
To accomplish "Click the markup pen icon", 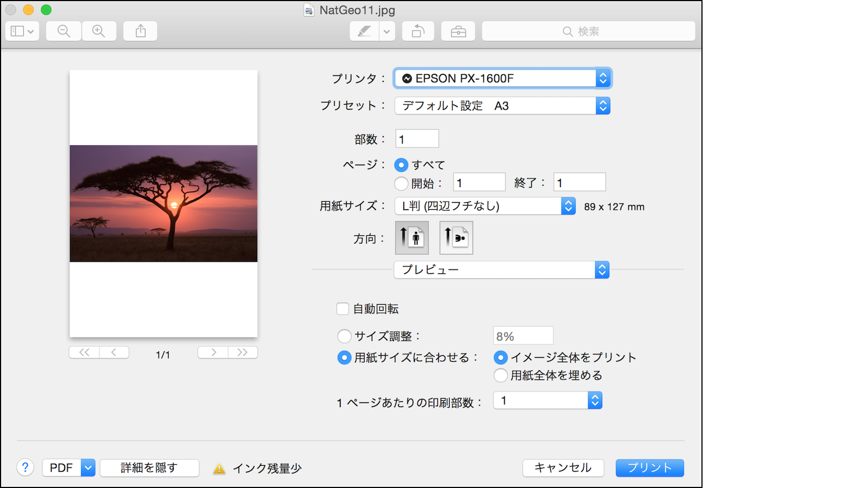I will click(364, 31).
